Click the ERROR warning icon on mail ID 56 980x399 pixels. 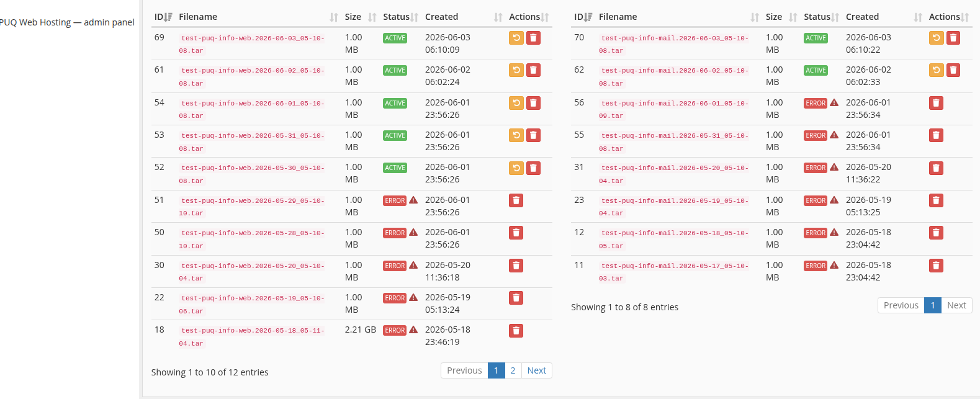point(834,102)
